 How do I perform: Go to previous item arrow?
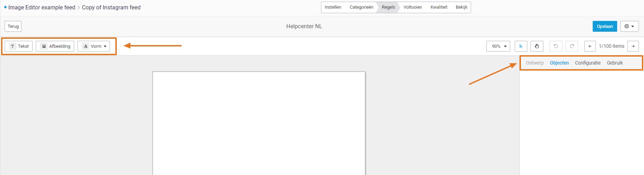coord(590,46)
